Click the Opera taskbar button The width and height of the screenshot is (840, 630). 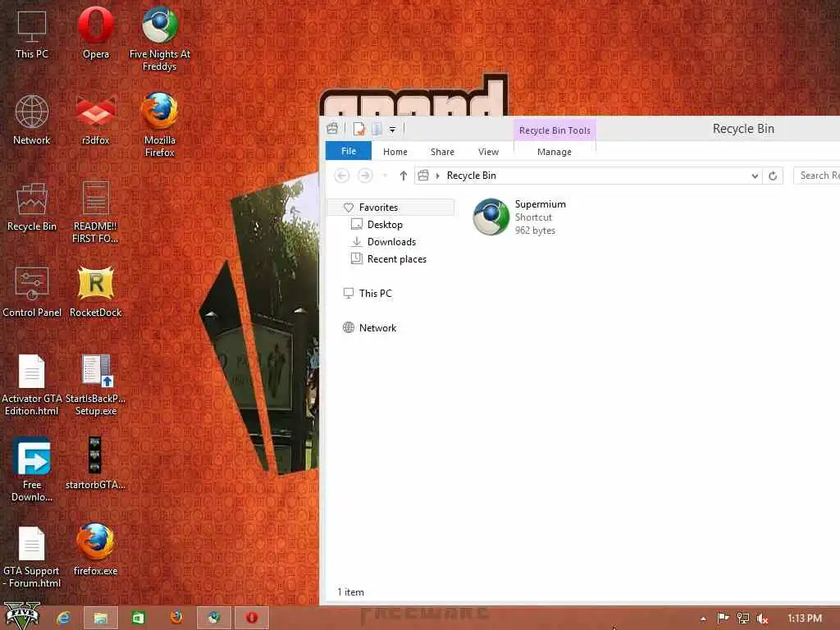[x=251, y=619]
